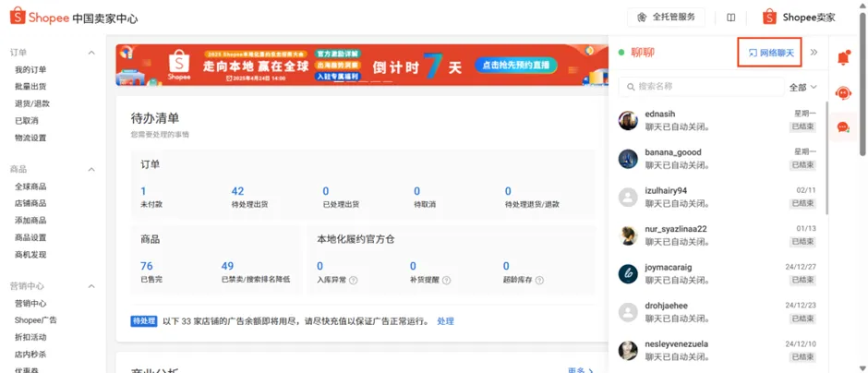Open 我的订单 in sidebar
The height and width of the screenshot is (373, 868).
[x=30, y=70]
